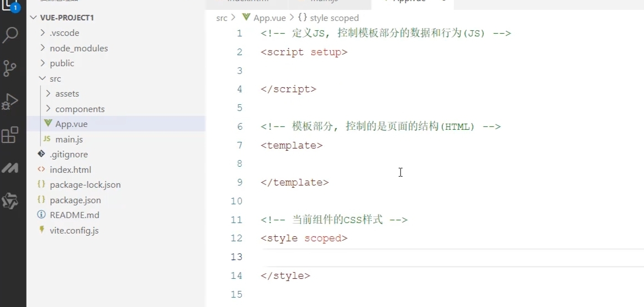Open package-lock.json file

(86, 184)
